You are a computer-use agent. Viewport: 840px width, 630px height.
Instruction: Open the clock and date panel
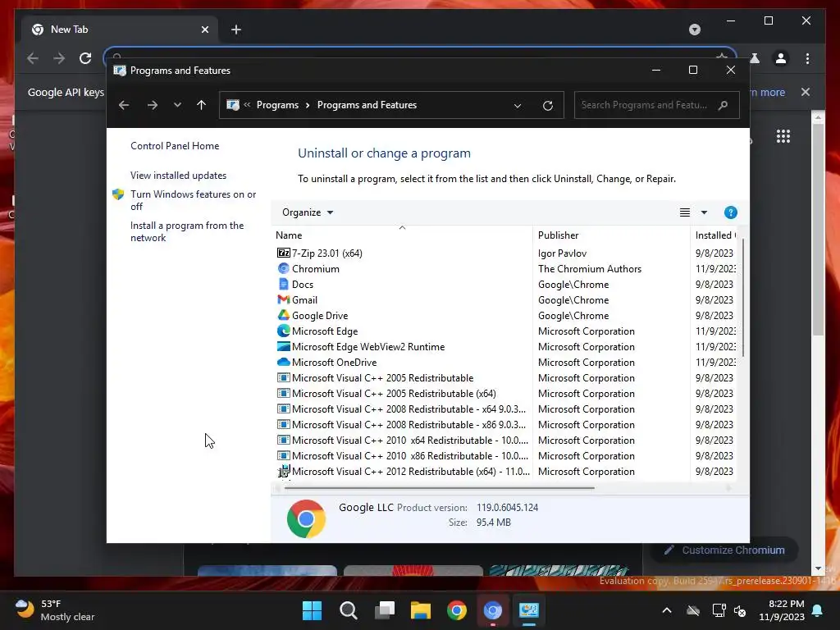click(782, 610)
